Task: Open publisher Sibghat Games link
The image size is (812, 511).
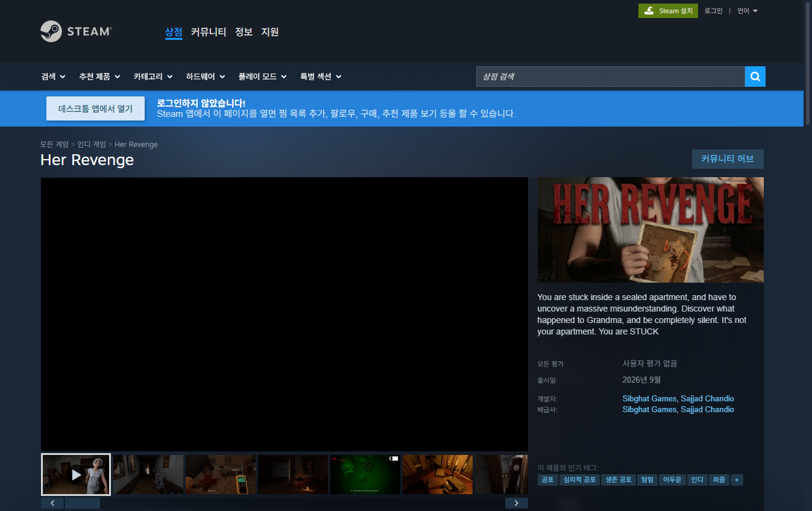Action: click(x=649, y=409)
